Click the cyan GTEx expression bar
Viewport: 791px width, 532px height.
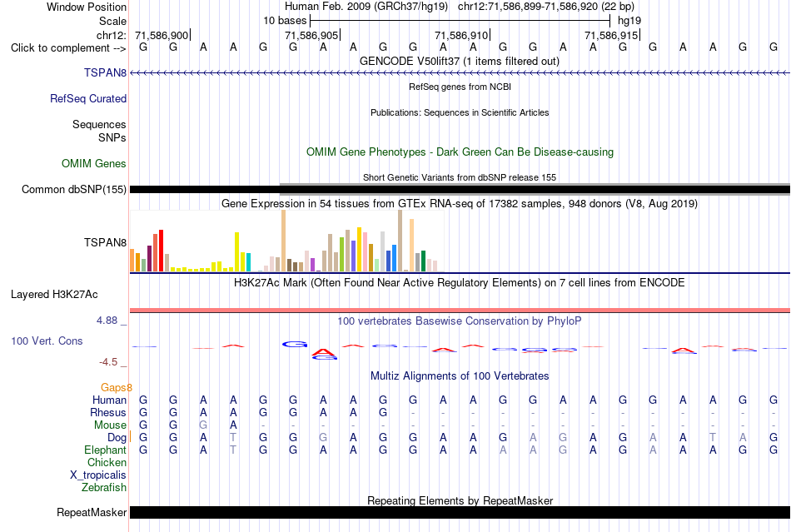[248, 262]
